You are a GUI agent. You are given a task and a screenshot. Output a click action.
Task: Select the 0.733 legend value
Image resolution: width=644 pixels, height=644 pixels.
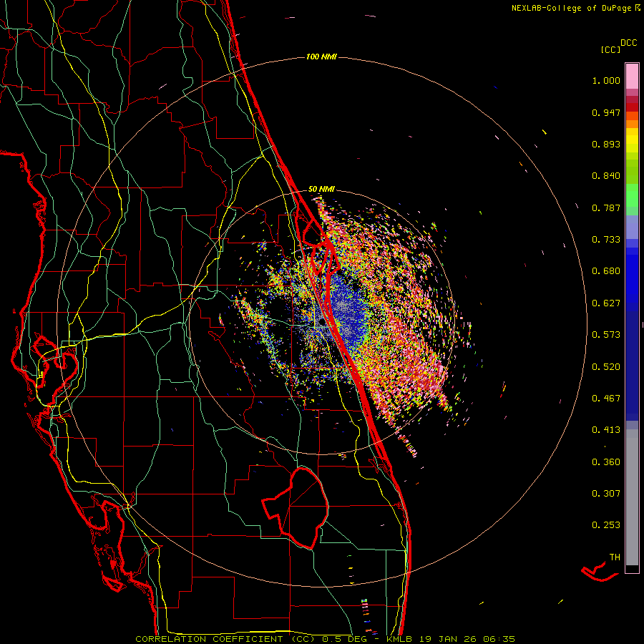click(606, 240)
